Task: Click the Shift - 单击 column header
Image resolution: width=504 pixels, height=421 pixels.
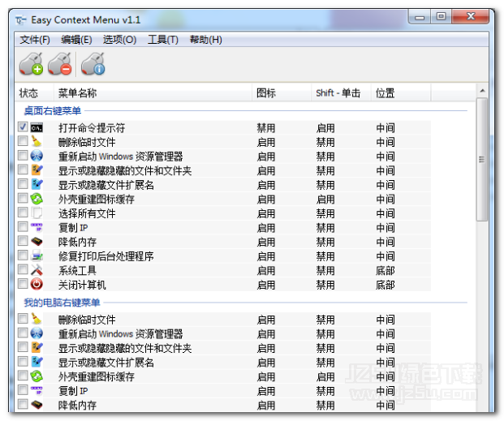Action: pyautogui.click(x=341, y=93)
